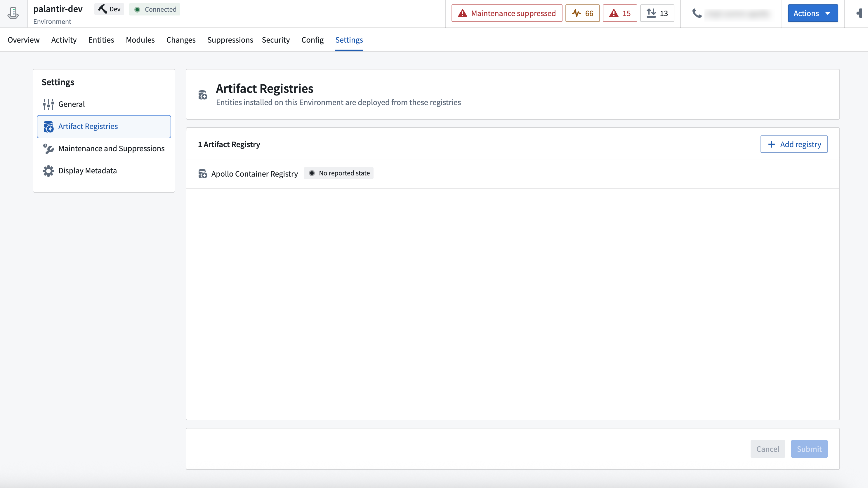Screen dimensions: 868x488
Task: Click the environment ship icon at top left
Action: 13,13
